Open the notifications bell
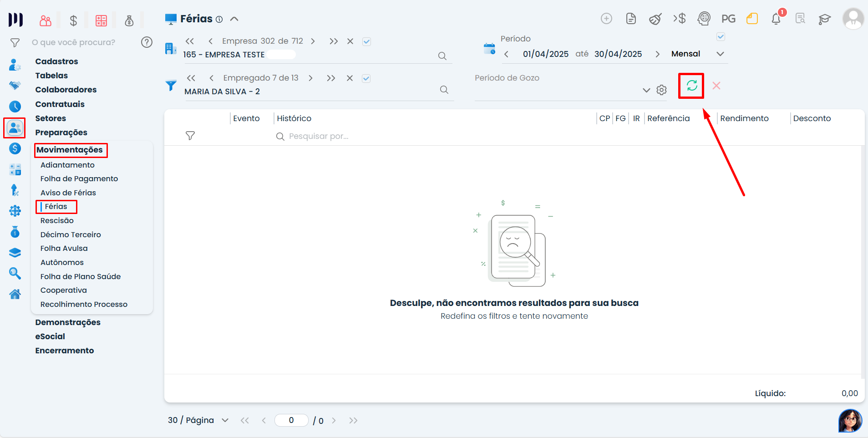The height and width of the screenshot is (438, 868). pos(776,19)
